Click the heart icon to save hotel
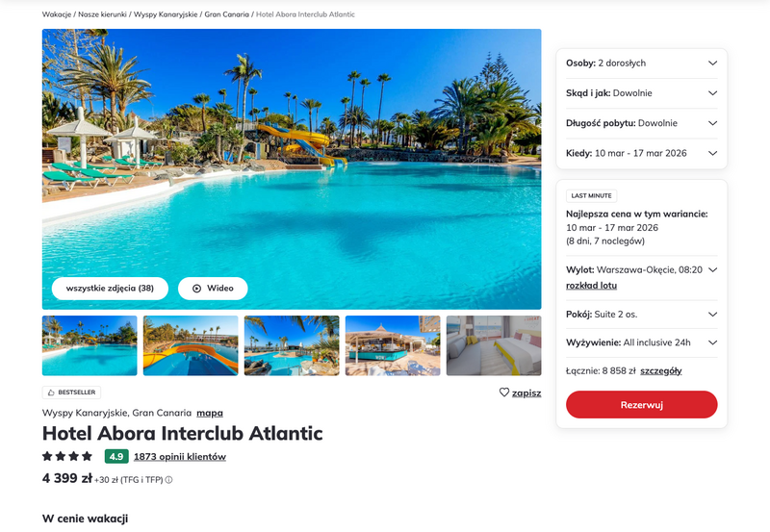This screenshot has height=532, width=770. click(x=503, y=393)
